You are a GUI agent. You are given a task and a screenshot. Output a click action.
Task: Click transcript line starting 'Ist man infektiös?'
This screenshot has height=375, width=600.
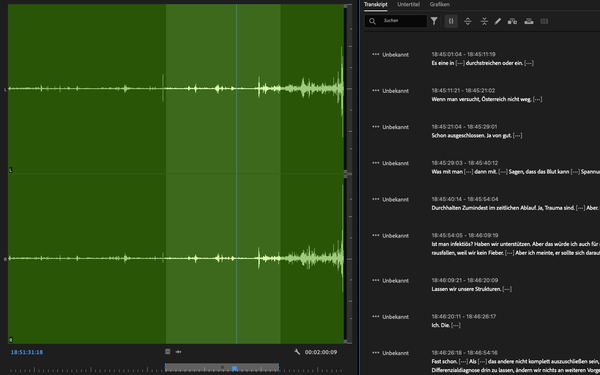[516, 244]
